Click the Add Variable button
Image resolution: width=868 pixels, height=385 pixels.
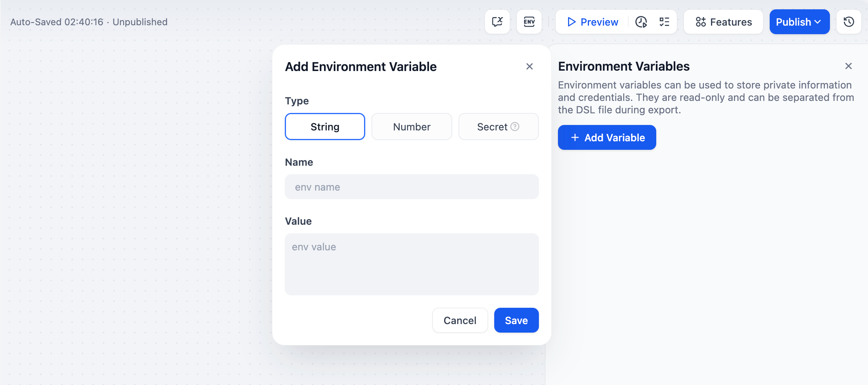click(x=607, y=137)
